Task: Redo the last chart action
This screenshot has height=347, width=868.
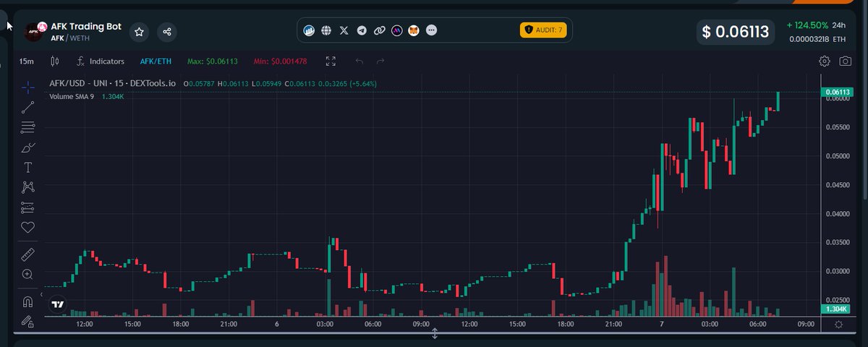Action: coord(380,61)
